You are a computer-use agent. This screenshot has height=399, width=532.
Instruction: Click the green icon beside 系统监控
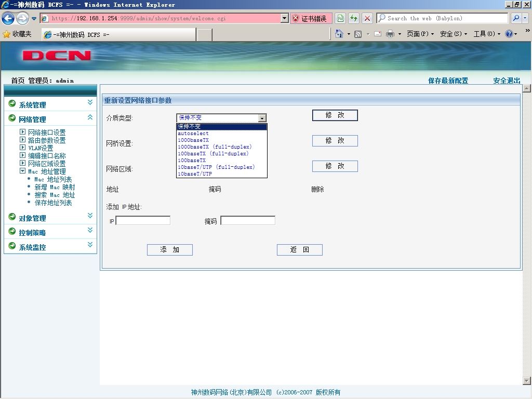coord(12,246)
